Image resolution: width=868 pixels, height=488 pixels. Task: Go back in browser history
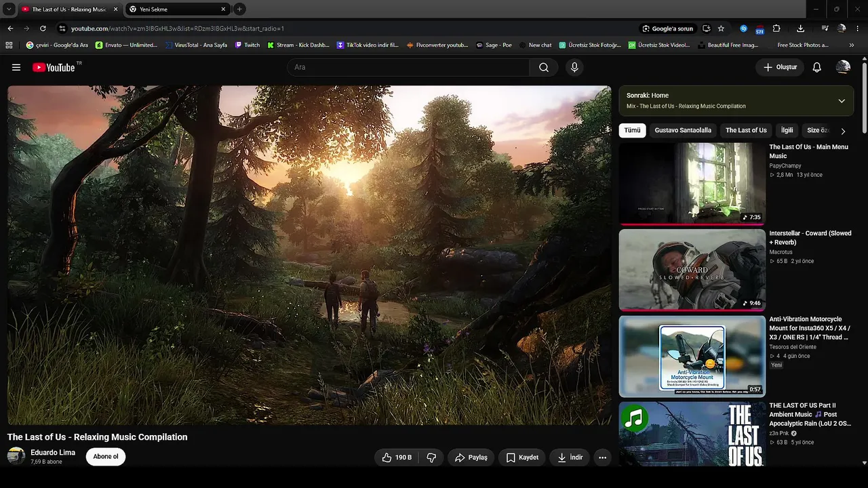tap(10, 28)
